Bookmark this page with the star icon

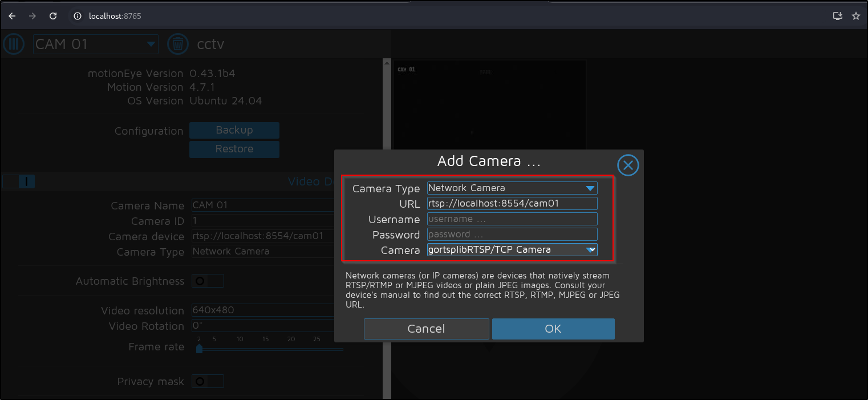pyautogui.click(x=855, y=16)
